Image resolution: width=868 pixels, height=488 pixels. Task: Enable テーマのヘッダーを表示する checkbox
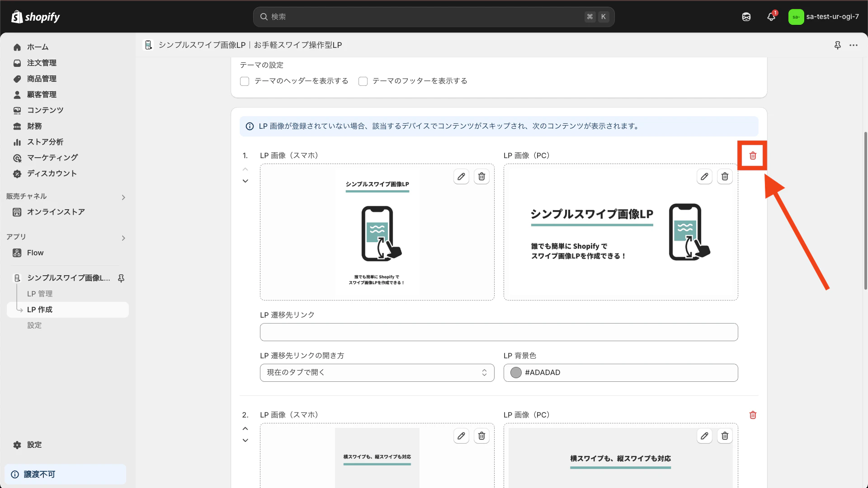[x=245, y=81]
